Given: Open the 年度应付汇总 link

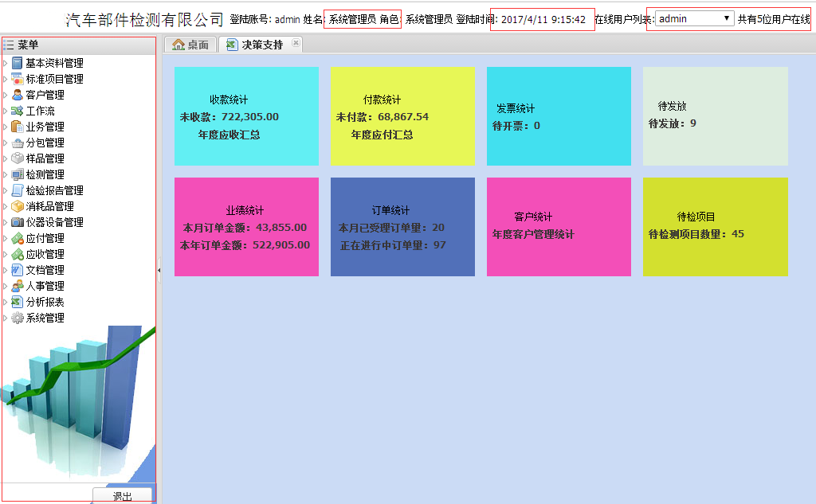Looking at the screenshot, I should 382,135.
